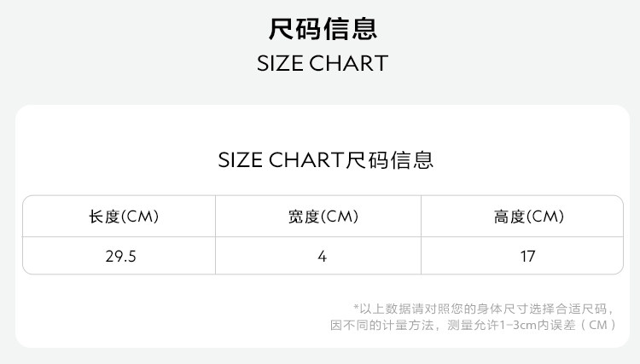This screenshot has width=640, height=364.
Task: Click the width value cell showing 4
Action: click(322, 256)
